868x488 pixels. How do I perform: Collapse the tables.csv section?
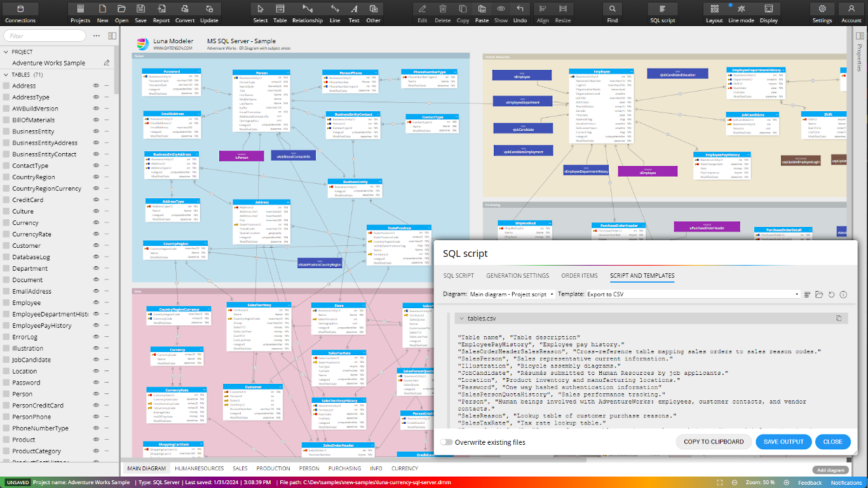click(460, 318)
